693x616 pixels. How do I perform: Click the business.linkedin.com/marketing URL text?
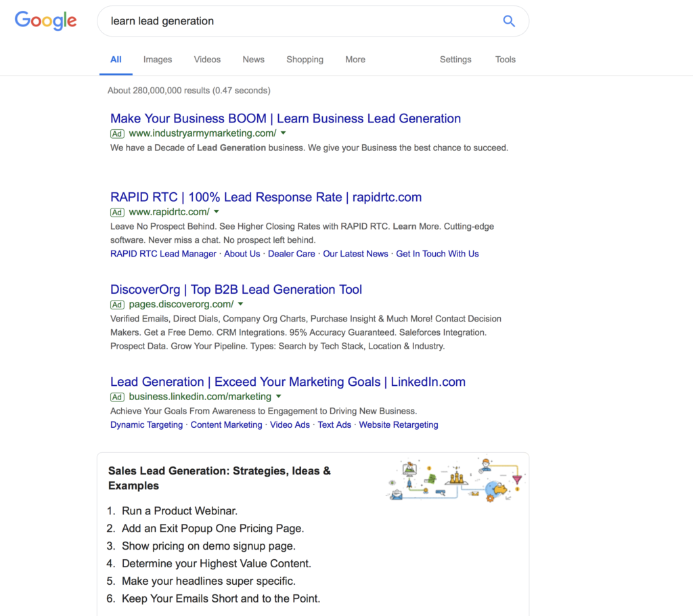200,397
